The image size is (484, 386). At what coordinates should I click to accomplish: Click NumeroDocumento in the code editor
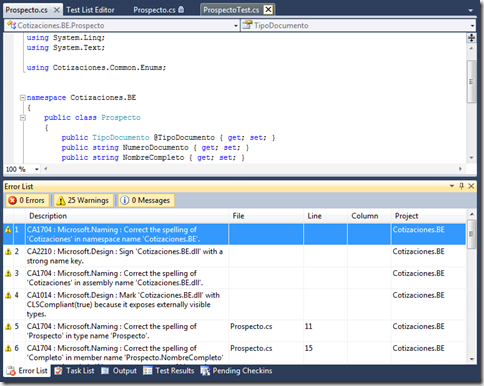[x=155, y=148]
